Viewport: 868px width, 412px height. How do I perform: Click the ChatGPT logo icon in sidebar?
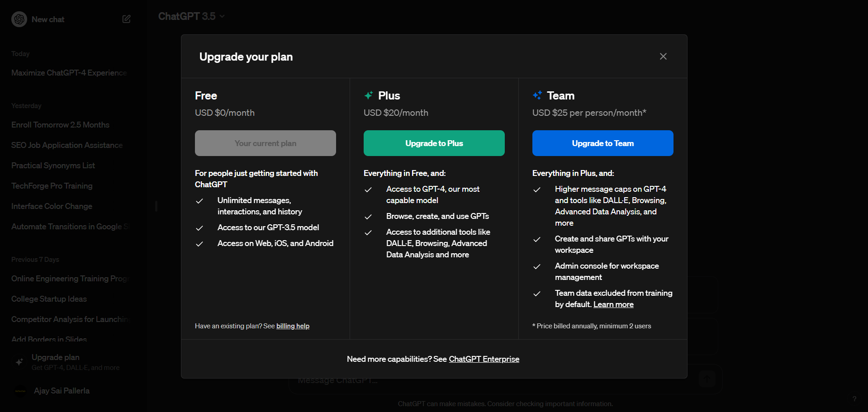[x=19, y=19]
